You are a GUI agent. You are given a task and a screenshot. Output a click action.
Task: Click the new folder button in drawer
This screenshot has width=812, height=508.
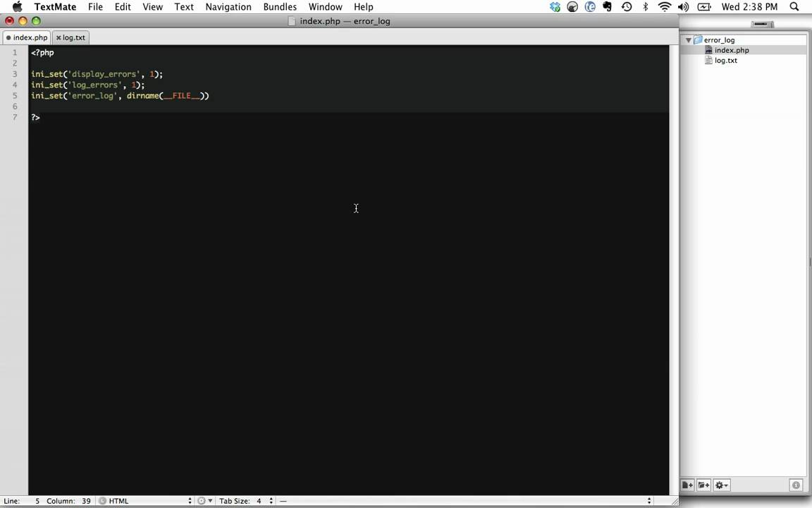click(x=703, y=485)
